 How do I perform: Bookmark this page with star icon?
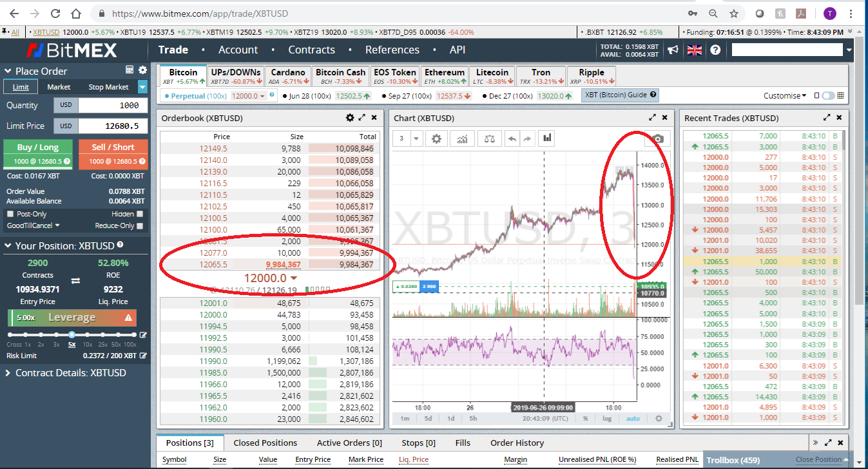[734, 13]
